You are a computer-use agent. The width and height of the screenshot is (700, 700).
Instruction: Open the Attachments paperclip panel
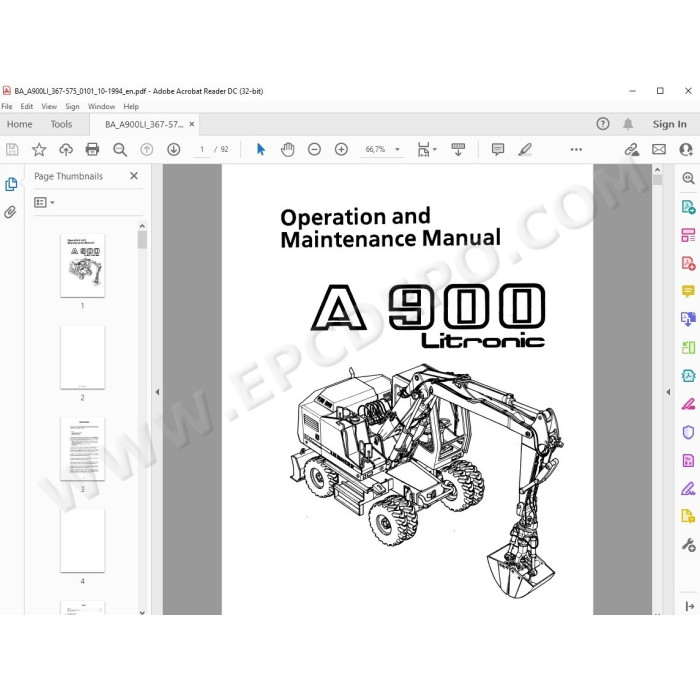tap(10, 212)
